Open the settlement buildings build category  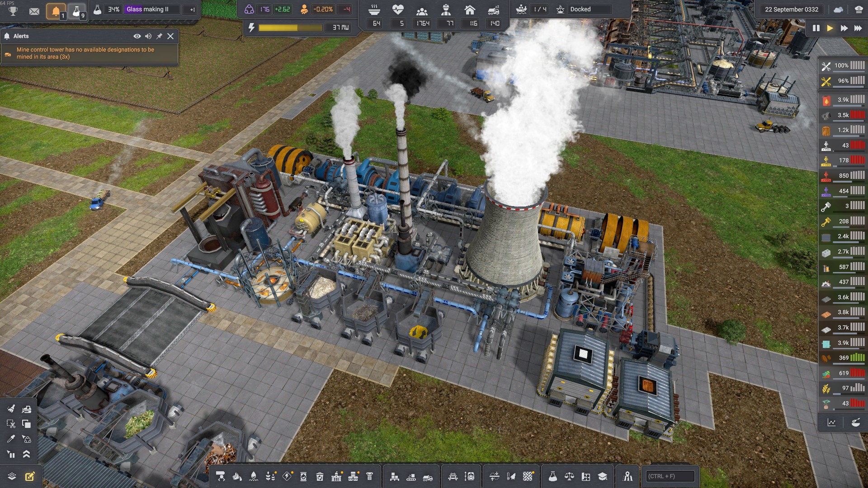(x=336, y=476)
